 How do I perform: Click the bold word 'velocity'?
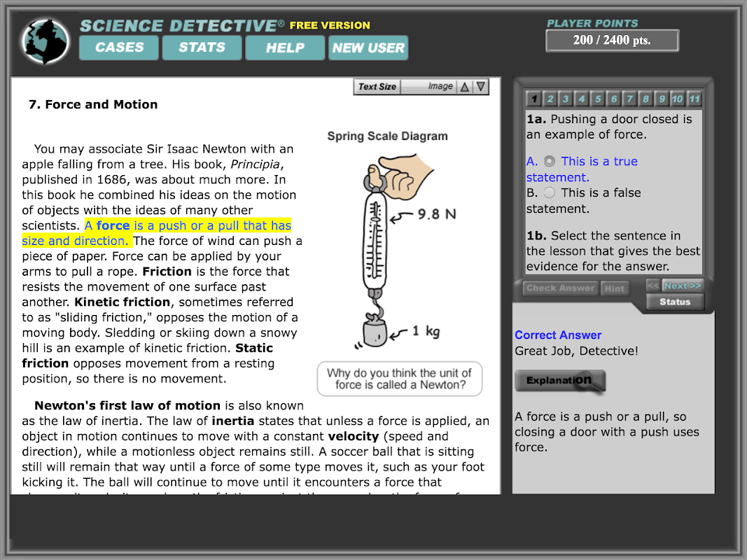coord(354,437)
